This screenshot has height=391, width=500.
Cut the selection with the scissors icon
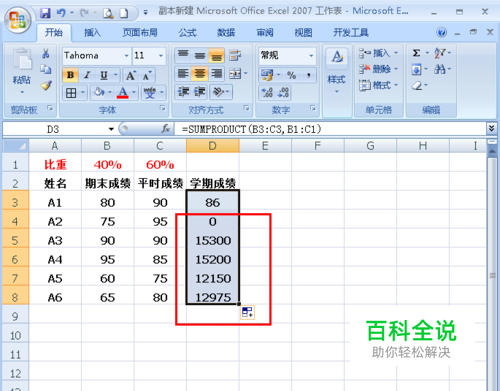[46, 53]
